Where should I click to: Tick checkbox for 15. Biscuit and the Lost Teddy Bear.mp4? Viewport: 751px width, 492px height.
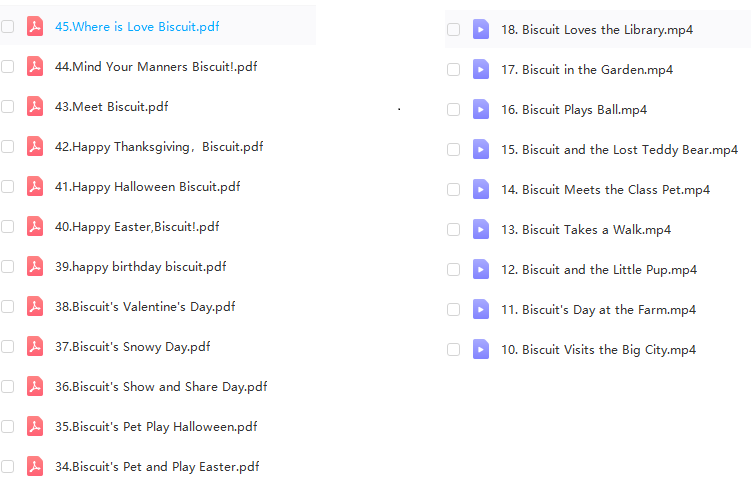tap(454, 149)
